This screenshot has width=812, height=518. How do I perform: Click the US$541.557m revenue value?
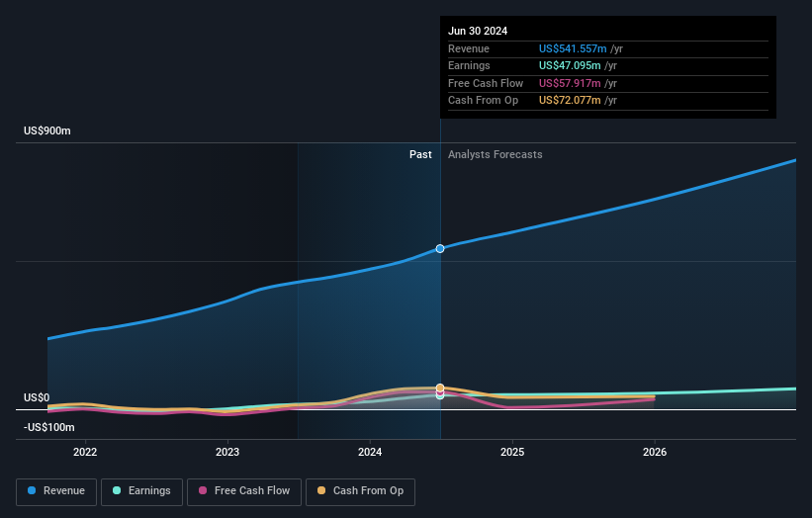click(x=573, y=48)
